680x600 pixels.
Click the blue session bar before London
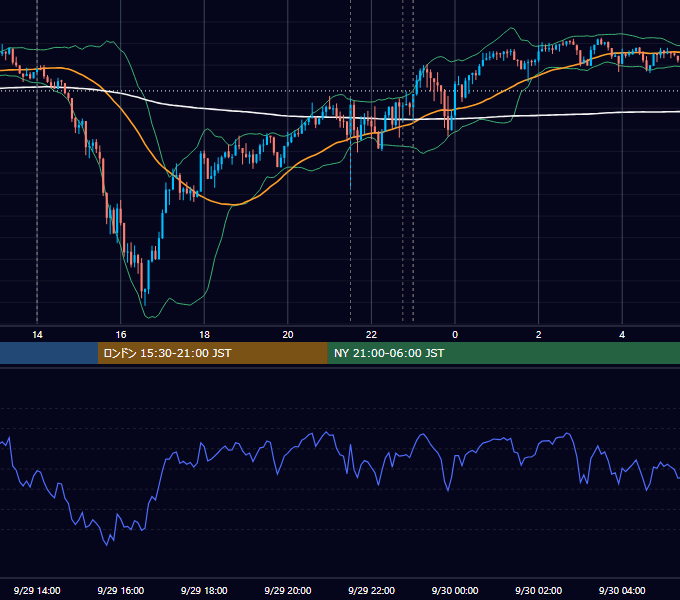click(49, 353)
